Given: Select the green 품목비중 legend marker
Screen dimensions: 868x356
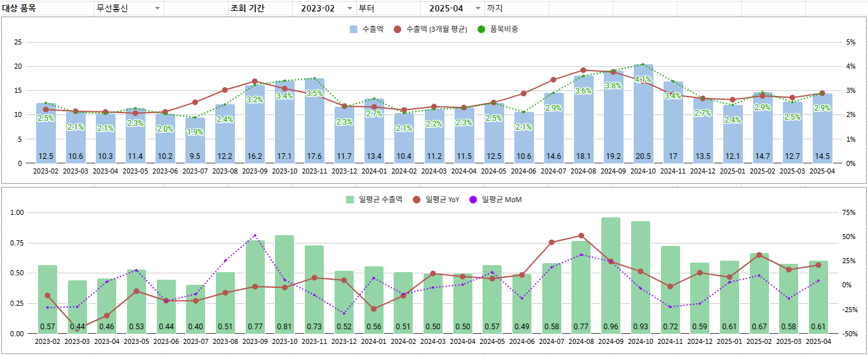Looking at the screenshot, I should [x=481, y=29].
